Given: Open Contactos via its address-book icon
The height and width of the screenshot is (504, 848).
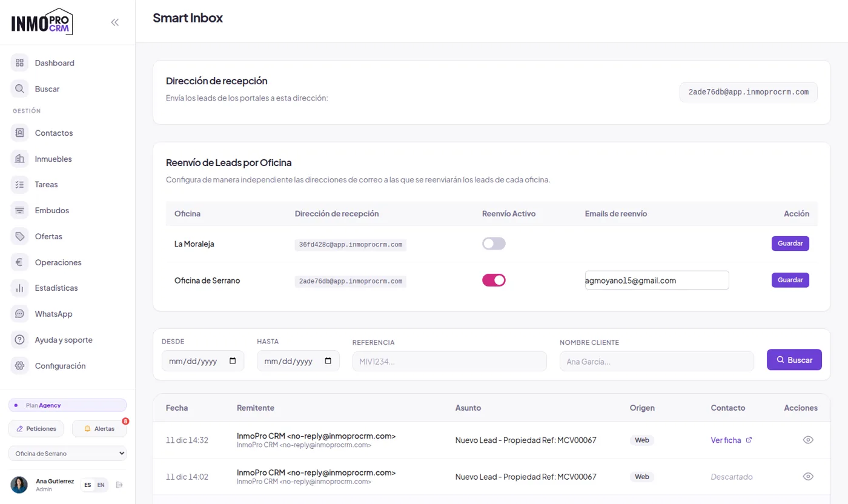Looking at the screenshot, I should point(20,133).
